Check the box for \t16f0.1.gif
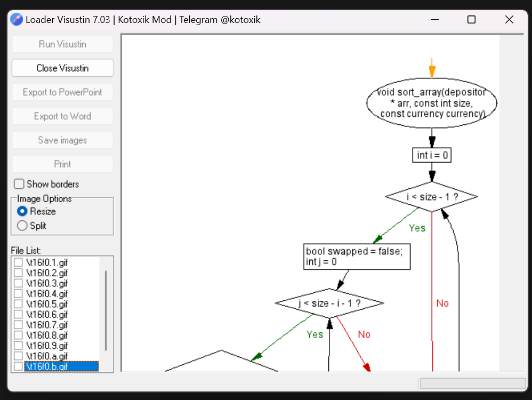532x400 pixels. click(x=18, y=262)
